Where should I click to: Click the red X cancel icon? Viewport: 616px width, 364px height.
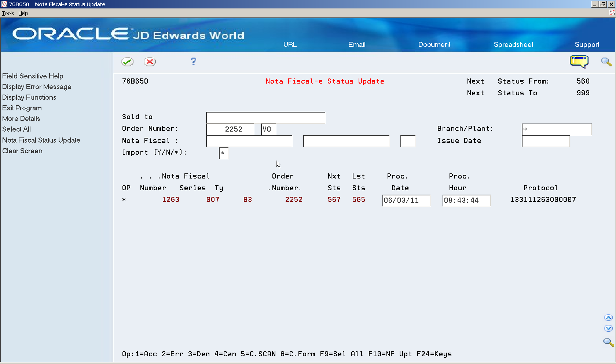click(150, 62)
